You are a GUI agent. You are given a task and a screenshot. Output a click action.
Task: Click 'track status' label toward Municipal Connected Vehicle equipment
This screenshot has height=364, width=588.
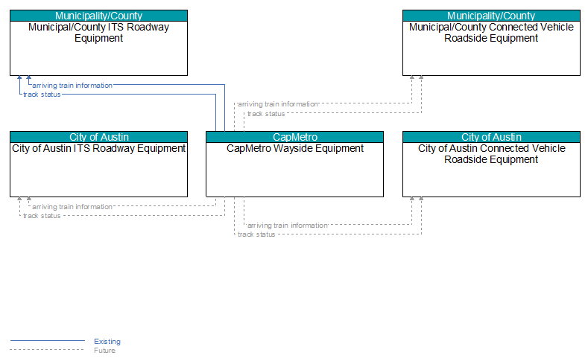coord(266,114)
